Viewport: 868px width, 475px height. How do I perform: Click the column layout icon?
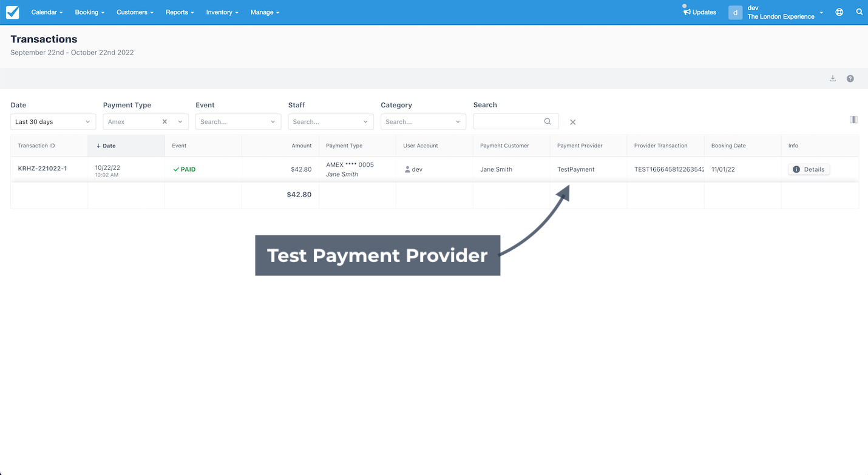pyautogui.click(x=853, y=120)
